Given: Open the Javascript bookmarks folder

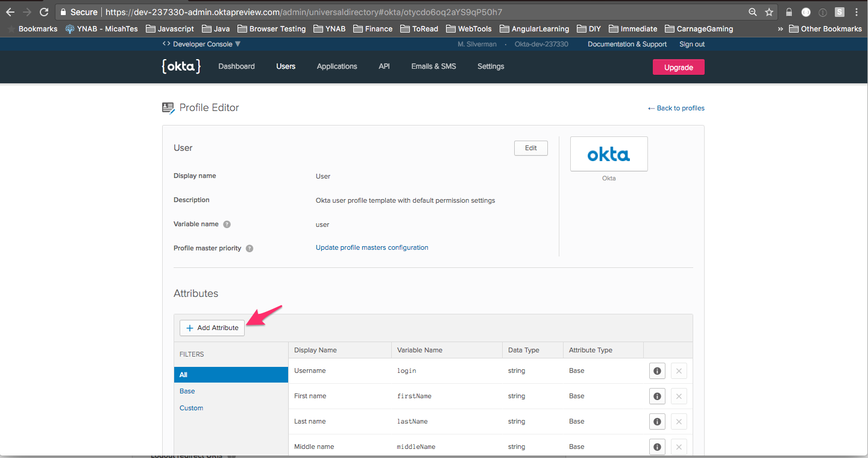Looking at the screenshot, I should click(169, 28).
